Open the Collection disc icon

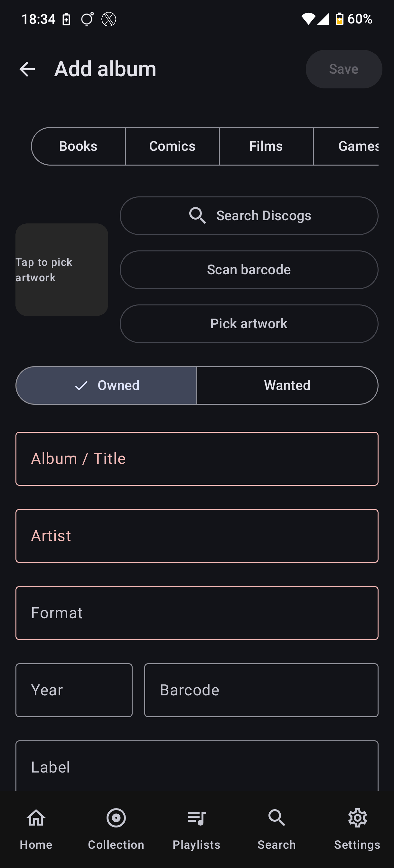[x=116, y=818]
